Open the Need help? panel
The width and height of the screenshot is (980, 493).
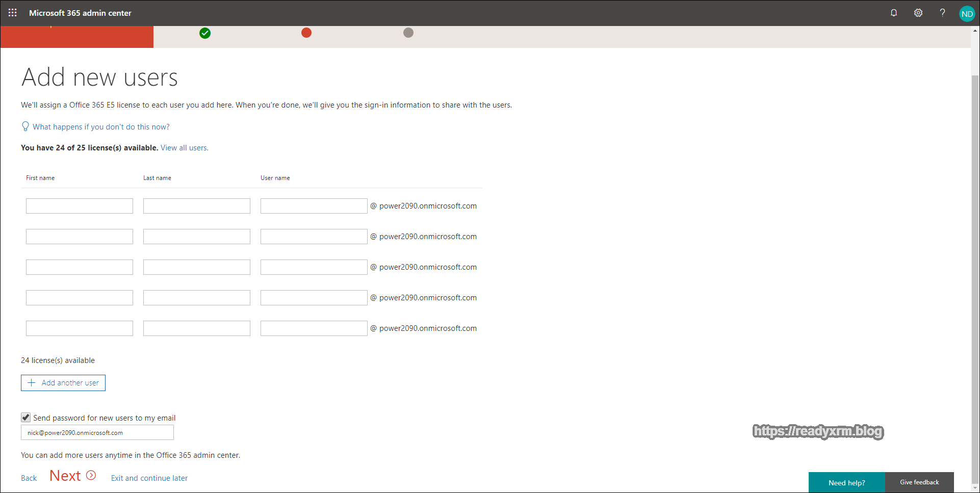[846, 483]
